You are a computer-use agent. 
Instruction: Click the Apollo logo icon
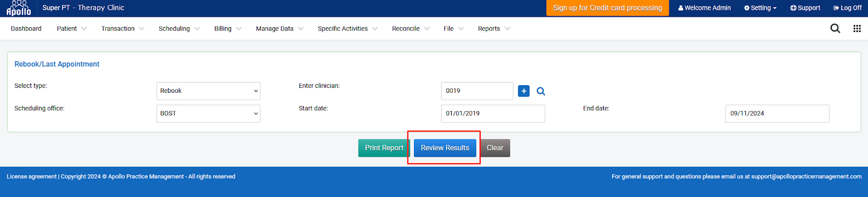[19, 8]
